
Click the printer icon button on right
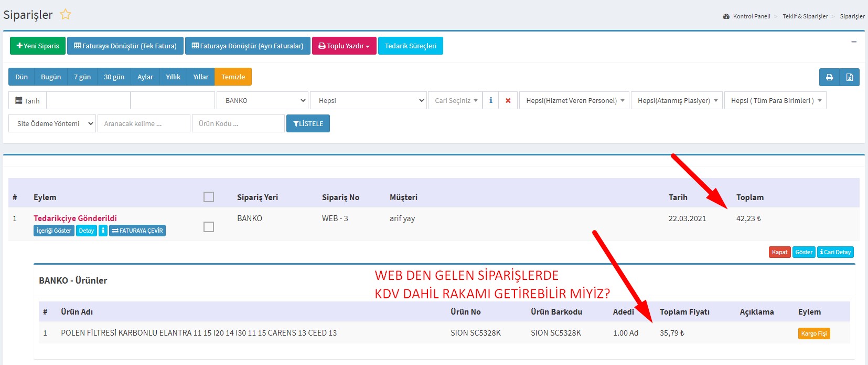point(829,77)
